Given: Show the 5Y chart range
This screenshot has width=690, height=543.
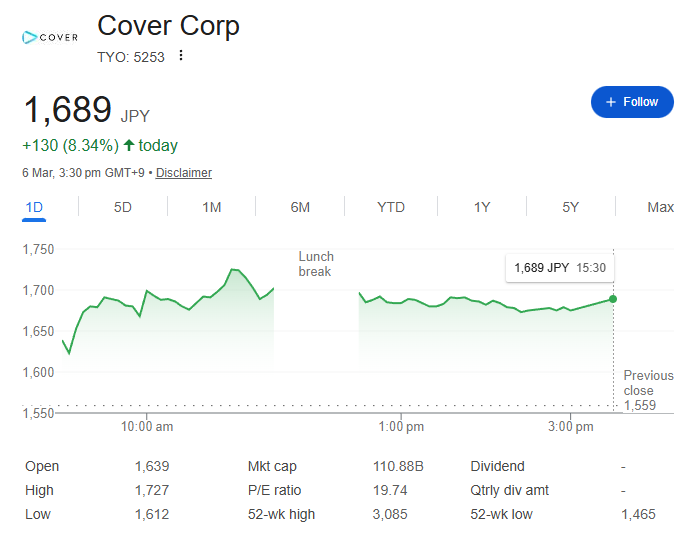Looking at the screenshot, I should pyautogui.click(x=571, y=207).
